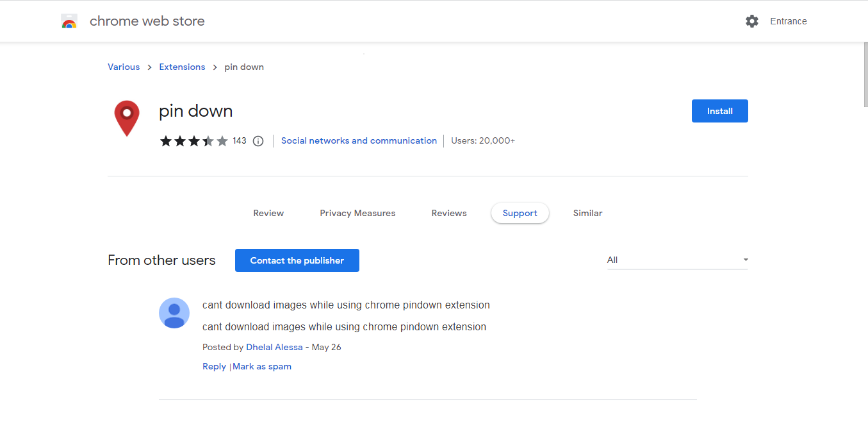
Task: Show the Similar tab
Action: pyautogui.click(x=588, y=213)
